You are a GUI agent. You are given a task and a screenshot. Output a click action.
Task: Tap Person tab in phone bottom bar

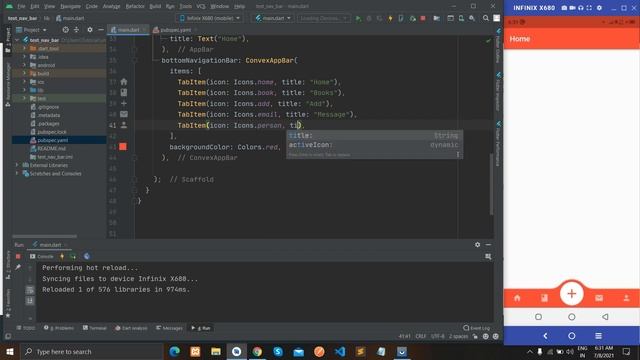626,298
